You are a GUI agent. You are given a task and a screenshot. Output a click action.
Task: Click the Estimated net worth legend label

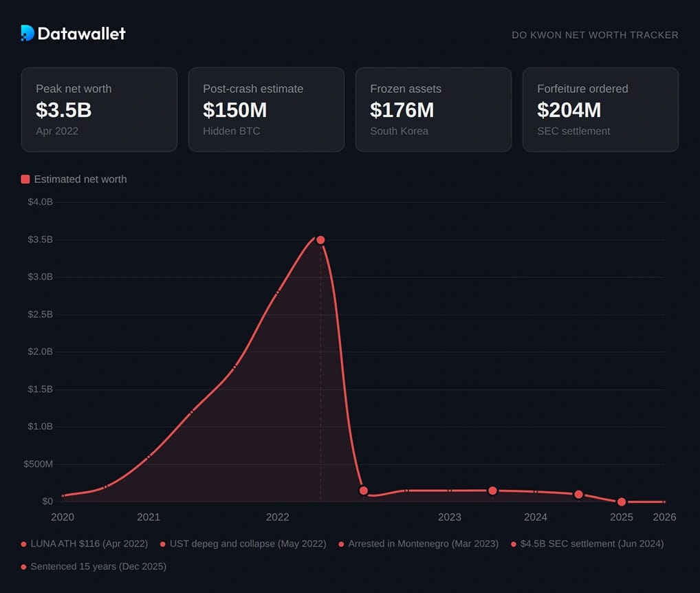tap(80, 179)
